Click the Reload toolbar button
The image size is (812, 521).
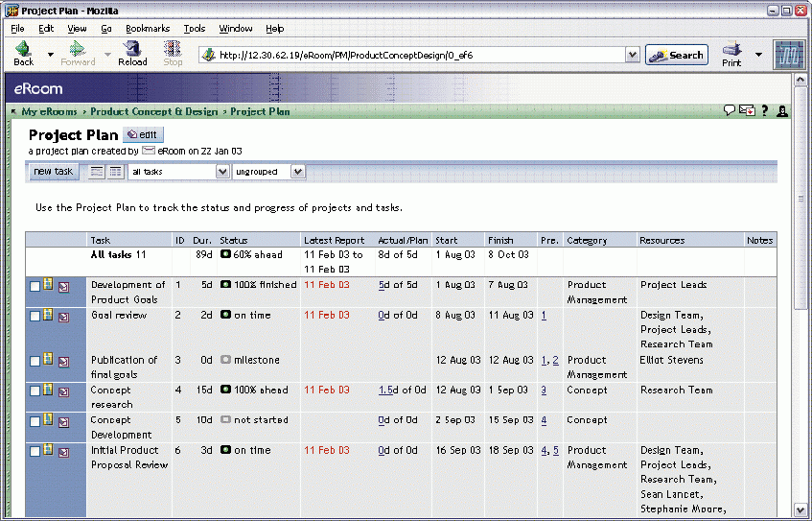132,54
